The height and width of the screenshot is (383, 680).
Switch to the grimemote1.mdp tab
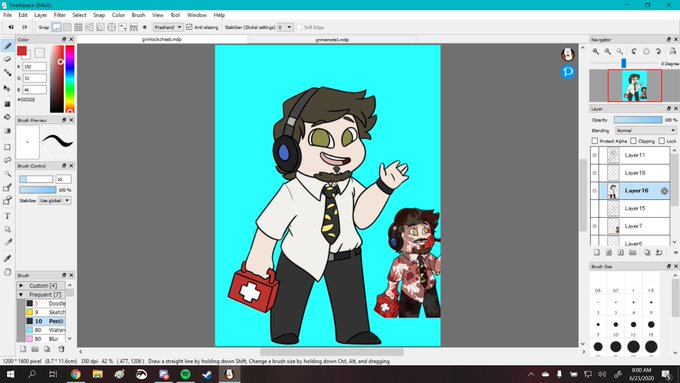[332, 39]
